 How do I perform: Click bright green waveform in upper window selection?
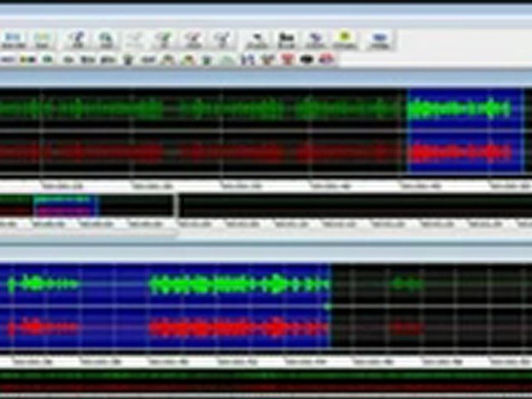[x=459, y=109]
